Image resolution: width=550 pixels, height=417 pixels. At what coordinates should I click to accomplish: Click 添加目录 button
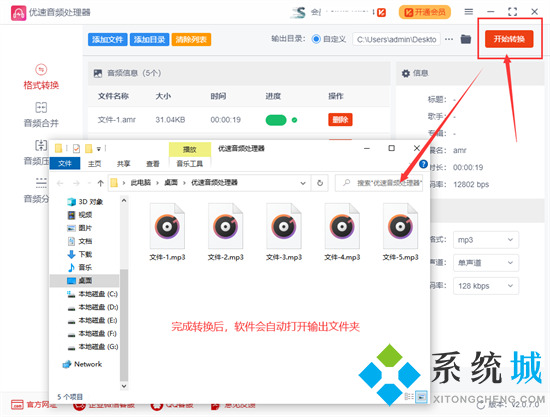click(x=149, y=39)
